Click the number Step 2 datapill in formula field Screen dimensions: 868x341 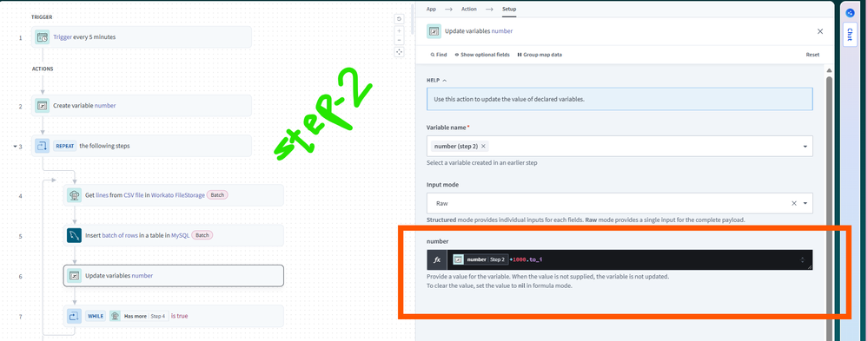(x=480, y=259)
